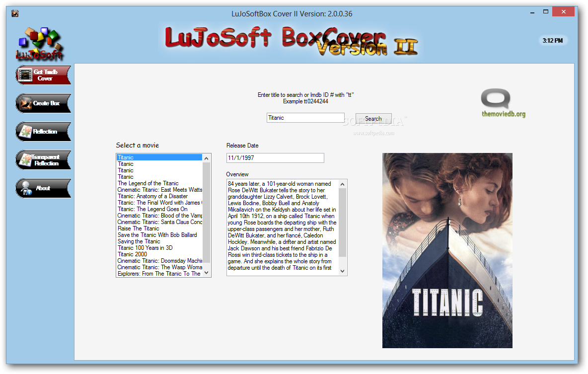The width and height of the screenshot is (588, 374).
Task: Click the overview scrollbar thumb
Action: 342,223
